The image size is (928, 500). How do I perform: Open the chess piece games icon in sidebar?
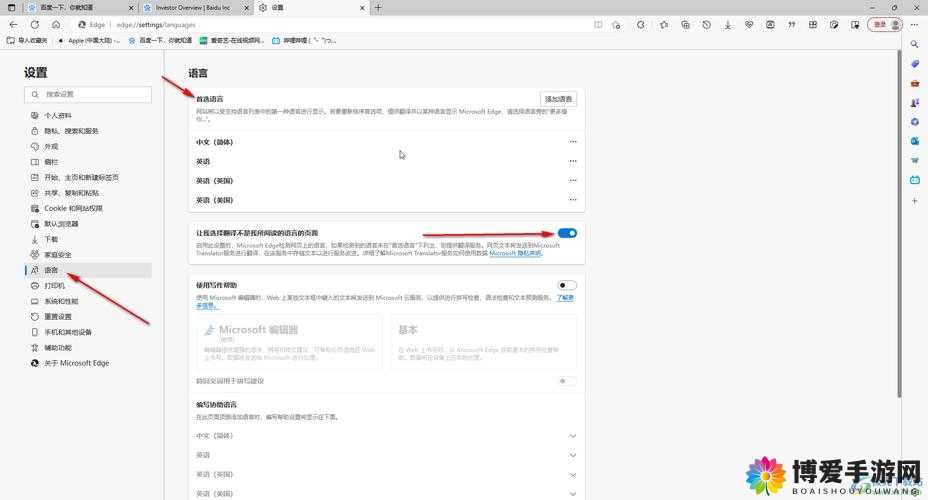[x=914, y=103]
